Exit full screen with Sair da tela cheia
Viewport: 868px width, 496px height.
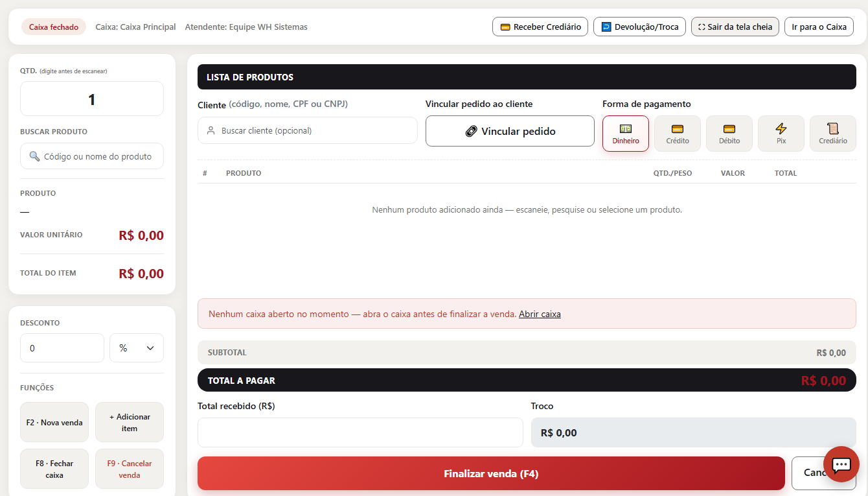pos(735,27)
